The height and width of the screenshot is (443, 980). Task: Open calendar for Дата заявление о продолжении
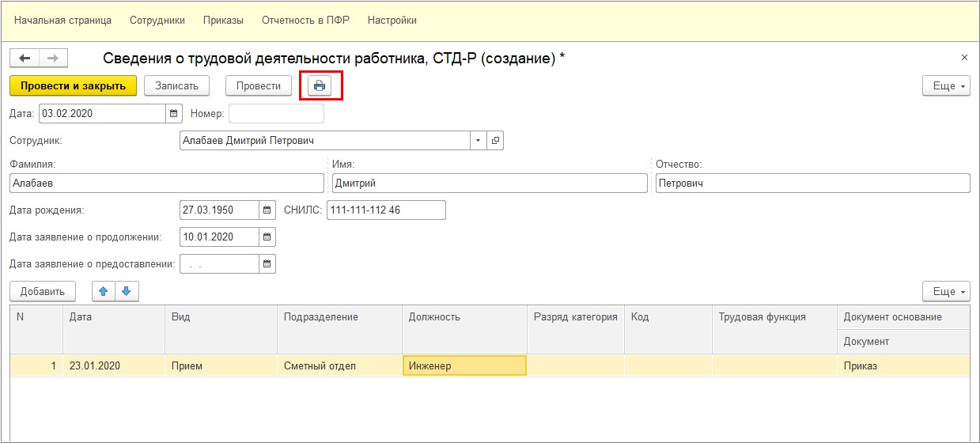pos(267,237)
